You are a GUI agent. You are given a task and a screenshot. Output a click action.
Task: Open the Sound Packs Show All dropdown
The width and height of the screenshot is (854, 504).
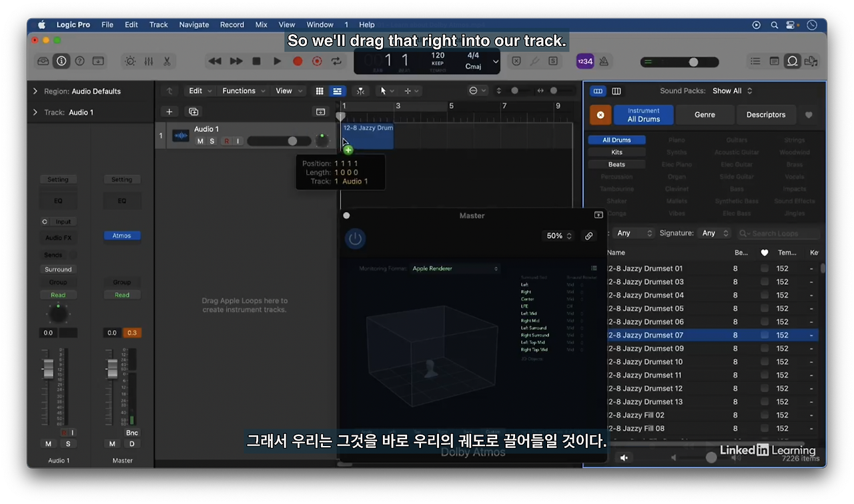[x=732, y=91]
